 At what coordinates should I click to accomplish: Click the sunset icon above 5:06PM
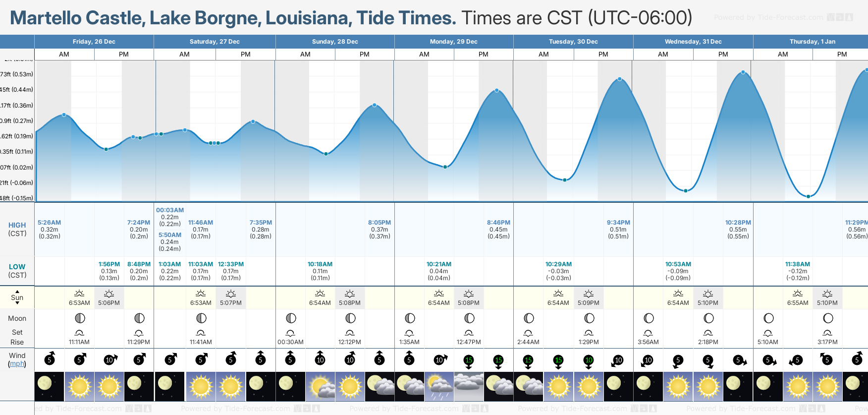[109, 294]
